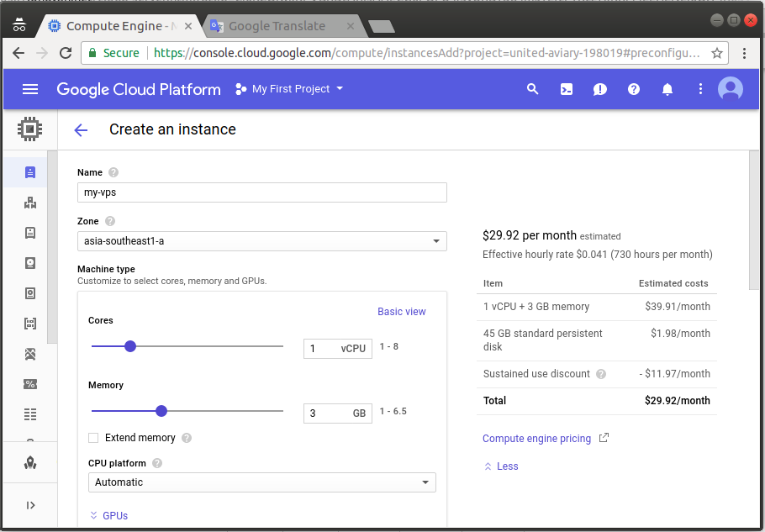Open Marketplace rocket sidebar icon

pos(30,462)
